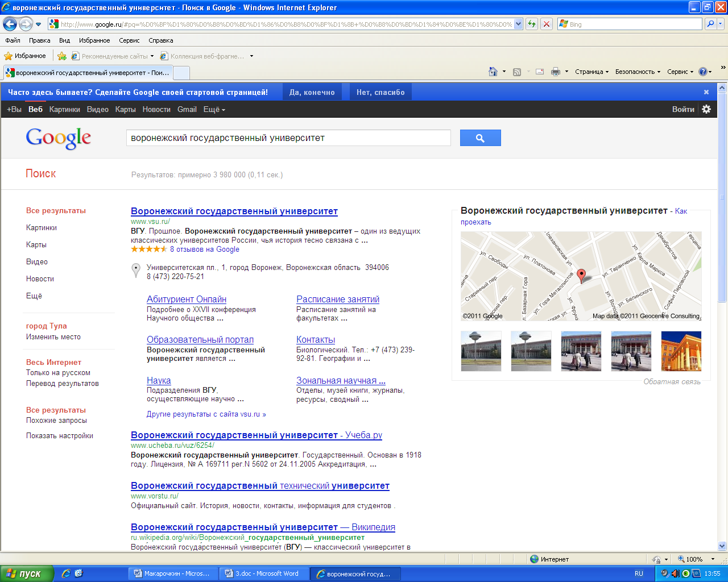The height and width of the screenshot is (582, 728).
Task: Open the first university photo thumbnail
Action: (481, 351)
